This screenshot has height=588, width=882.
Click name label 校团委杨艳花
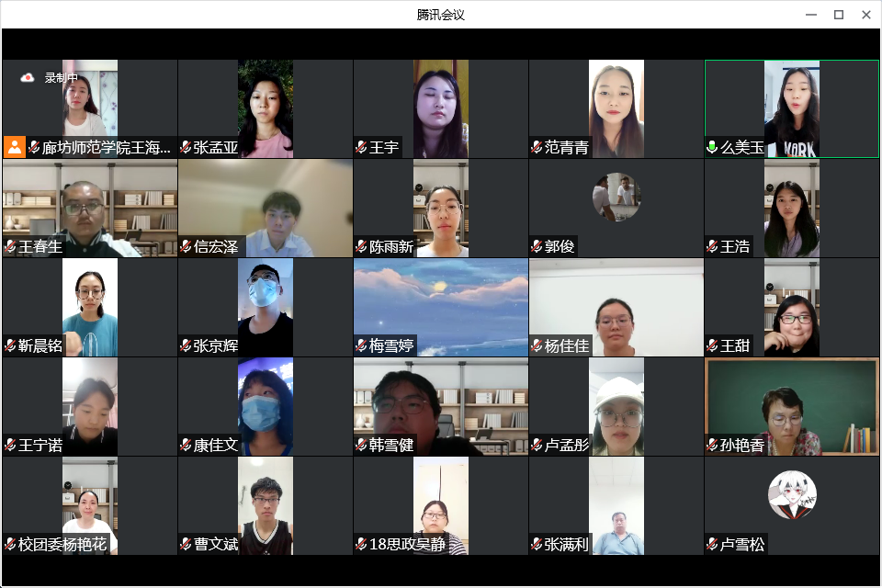(x=62, y=544)
